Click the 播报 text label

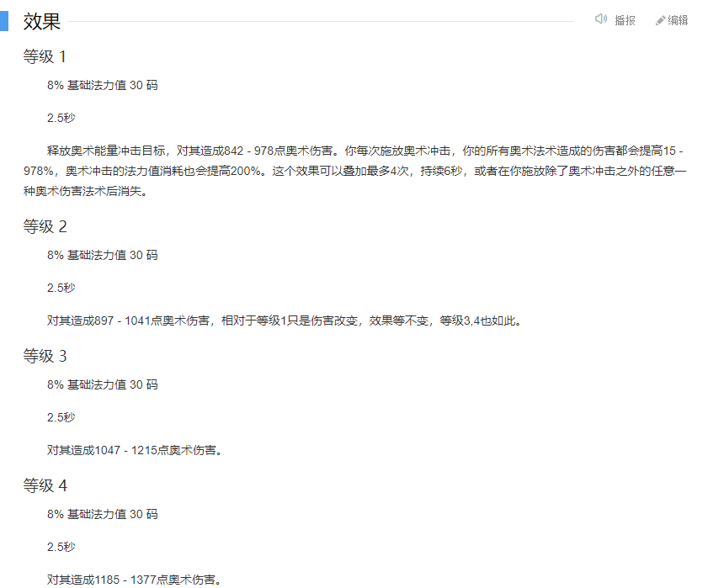coord(625,20)
